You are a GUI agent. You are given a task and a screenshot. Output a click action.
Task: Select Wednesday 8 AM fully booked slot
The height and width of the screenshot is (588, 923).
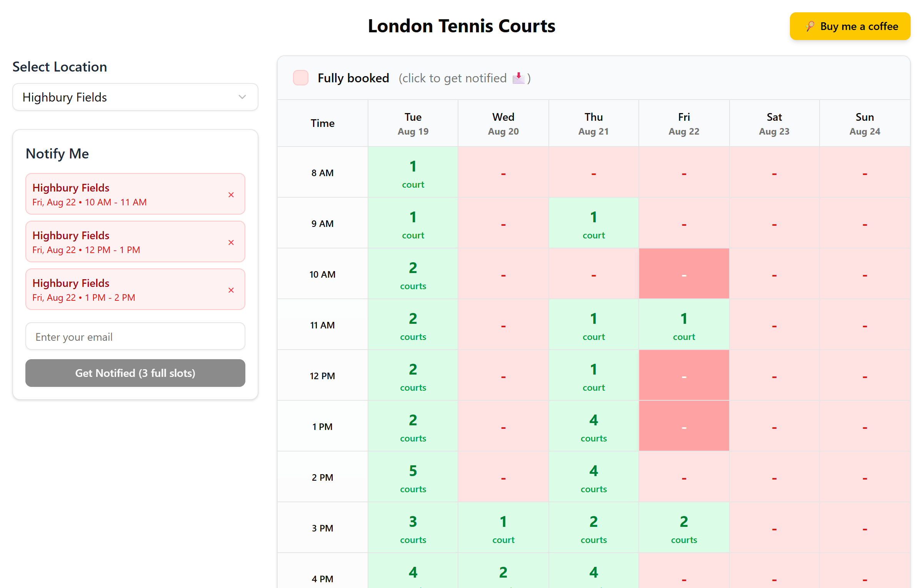pos(503,172)
